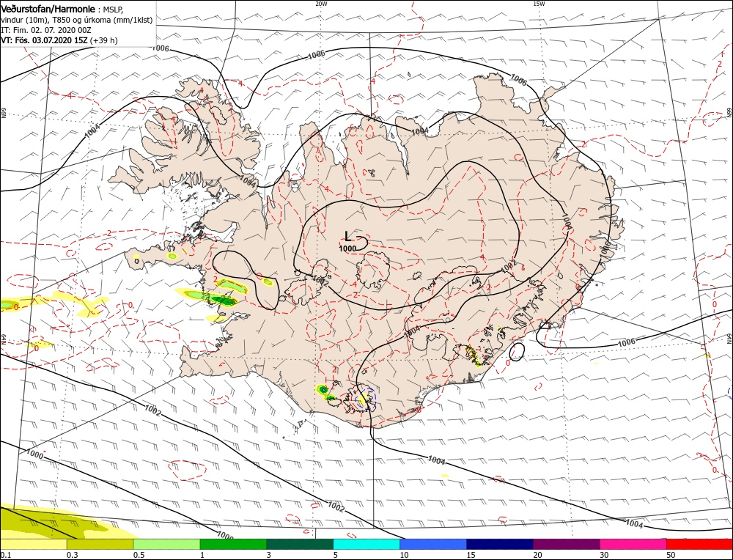The height and width of the screenshot is (560, 733).
Task: Click the navy 15–20 legend swatch
Action: pyautogui.click(x=500, y=544)
